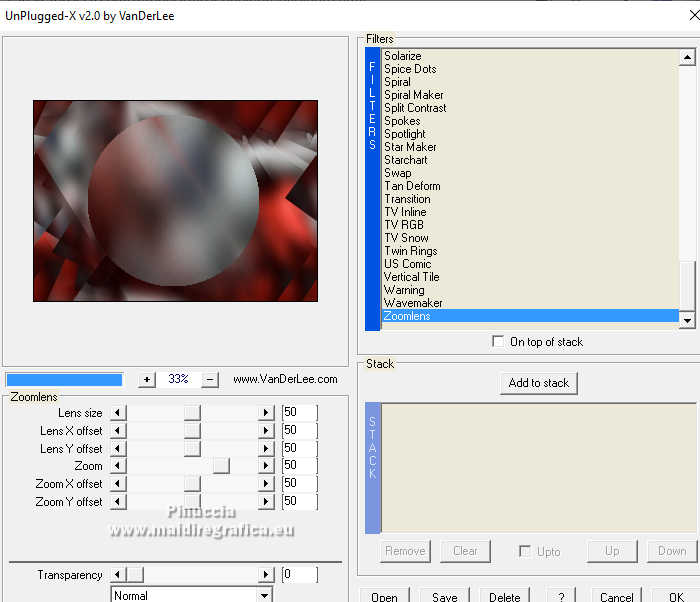700x602 pixels.
Task: Decrease Lens size with left arrow
Action: point(118,412)
